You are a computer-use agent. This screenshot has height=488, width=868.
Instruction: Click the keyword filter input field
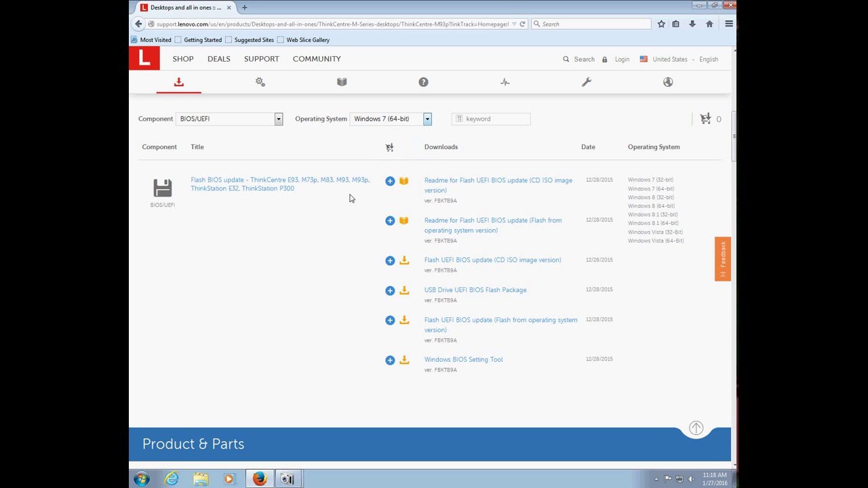(491, 119)
